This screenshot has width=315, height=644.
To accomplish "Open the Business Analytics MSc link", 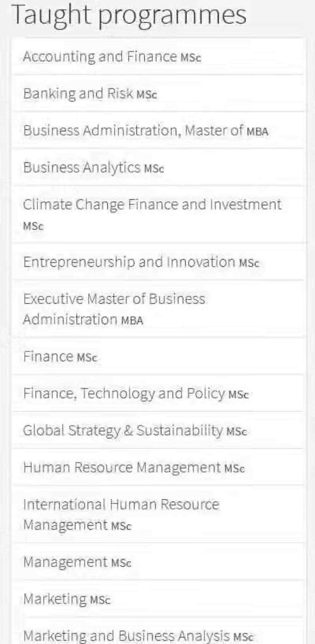I will 157,168.
